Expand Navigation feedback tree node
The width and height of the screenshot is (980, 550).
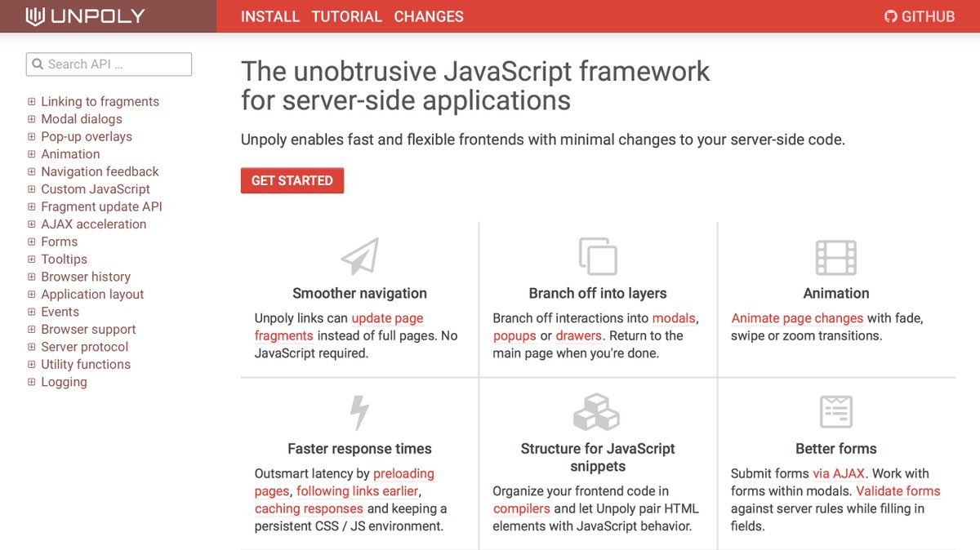[32, 172]
